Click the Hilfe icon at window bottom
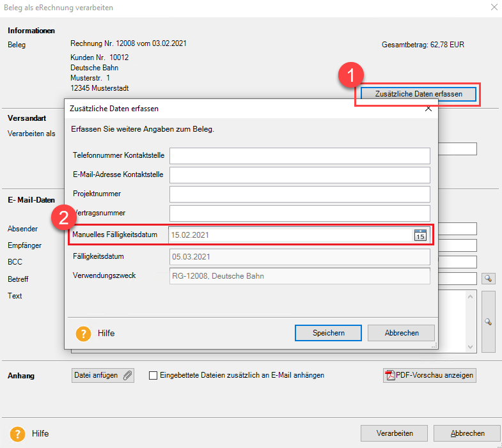 click(x=17, y=433)
